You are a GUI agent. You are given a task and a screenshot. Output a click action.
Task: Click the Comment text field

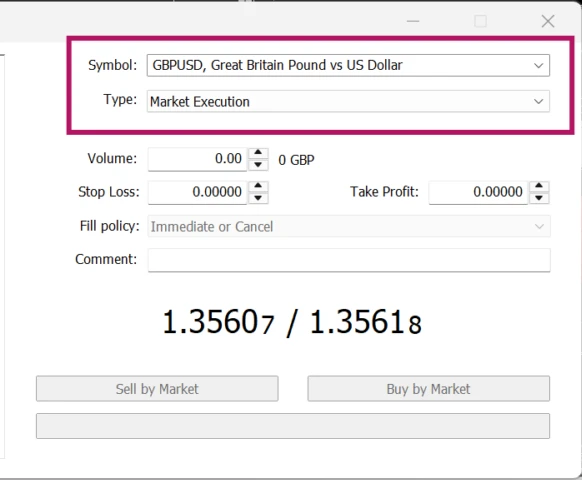pyautogui.click(x=349, y=260)
